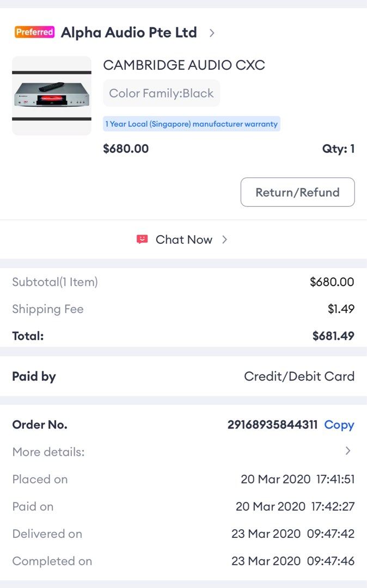Select the Placed on date row

tap(183, 479)
